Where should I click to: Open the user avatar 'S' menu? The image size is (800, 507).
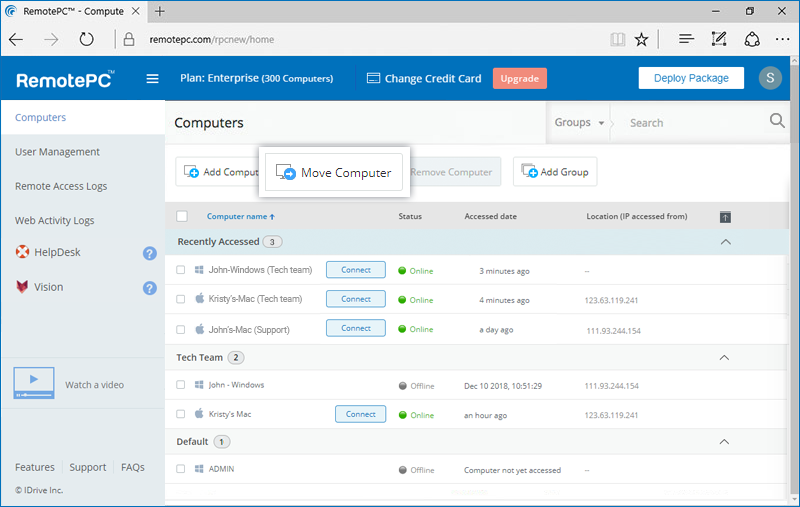pos(770,78)
